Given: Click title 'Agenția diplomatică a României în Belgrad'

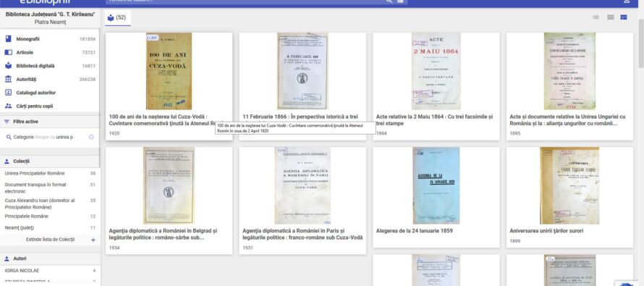Looking at the screenshot, I should pyautogui.click(x=163, y=234).
